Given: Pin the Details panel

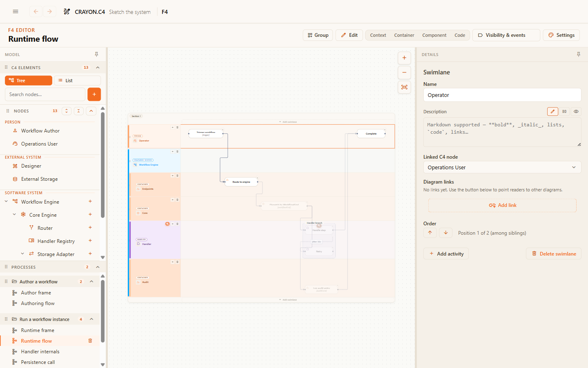Looking at the screenshot, I should tap(578, 54).
